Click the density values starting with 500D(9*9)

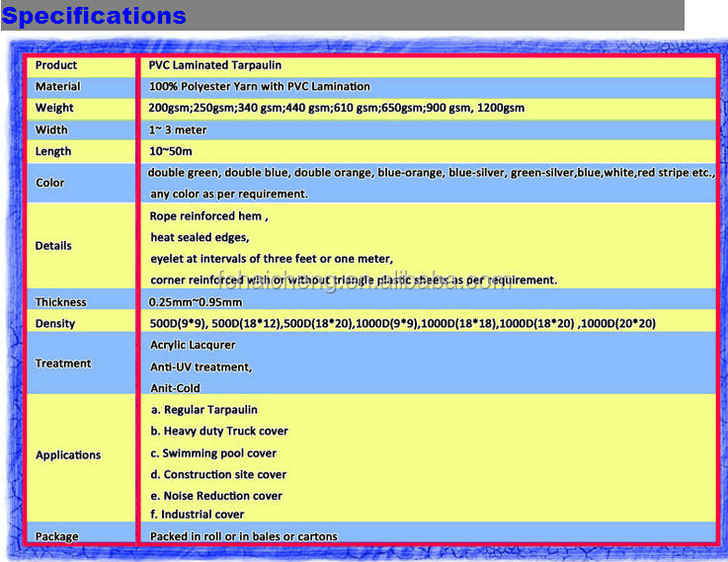coord(403,323)
